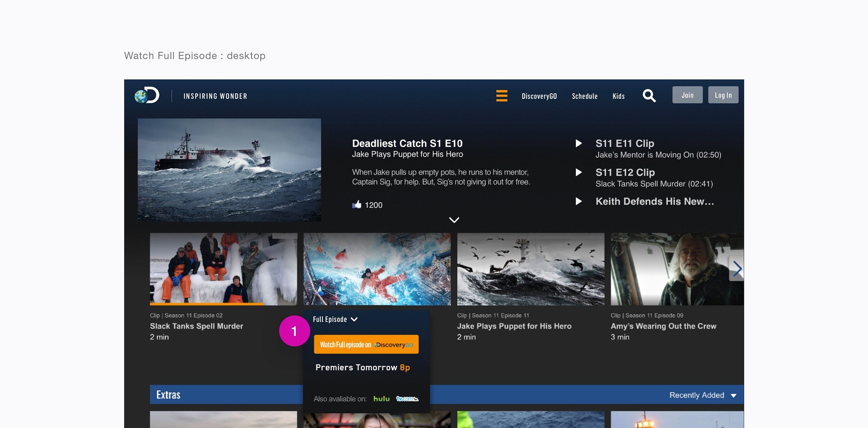Click the thumbs-up like icon

(x=357, y=204)
